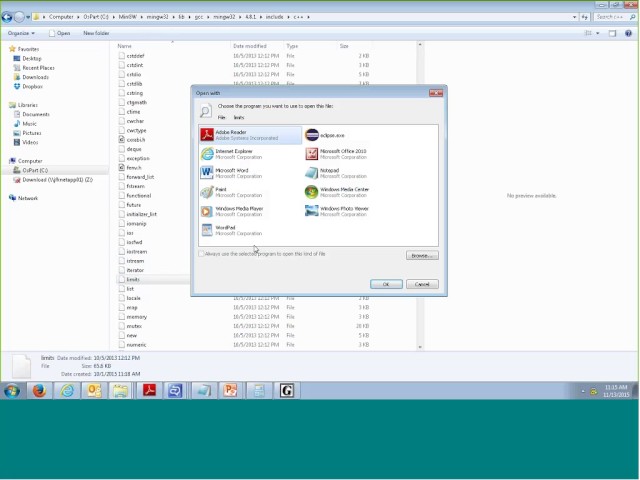Open Documents under Libraries

coord(35,114)
